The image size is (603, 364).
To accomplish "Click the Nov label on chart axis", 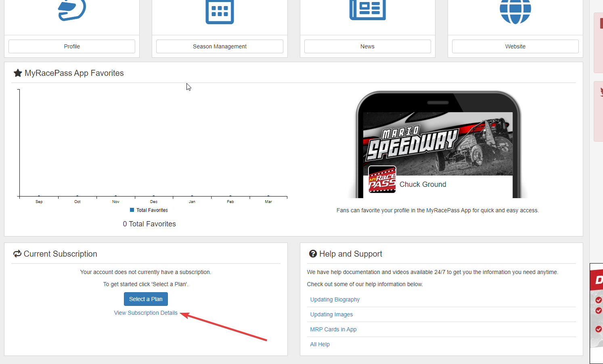I will (116, 202).
